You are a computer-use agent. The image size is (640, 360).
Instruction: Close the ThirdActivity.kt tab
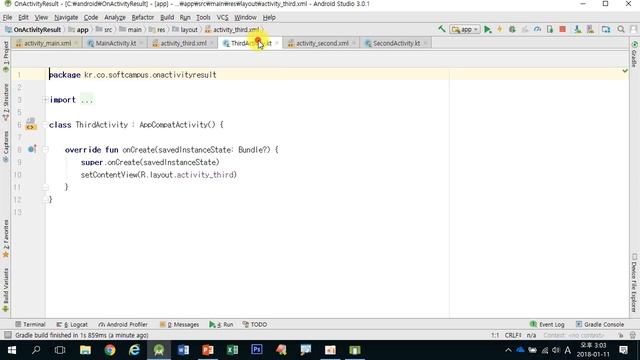point(277,43)
